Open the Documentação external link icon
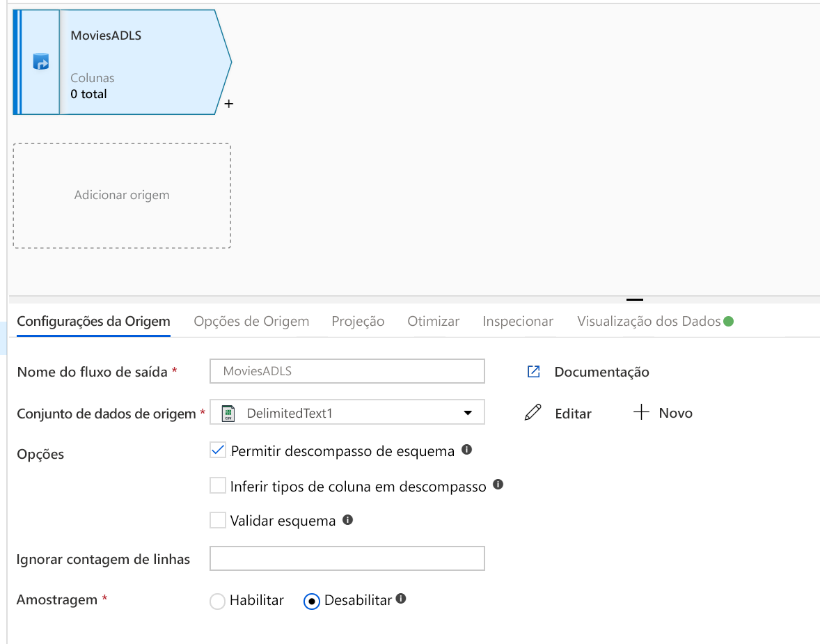Image resolution: width=820 pixels, height=644 pixels. point(533,371)
